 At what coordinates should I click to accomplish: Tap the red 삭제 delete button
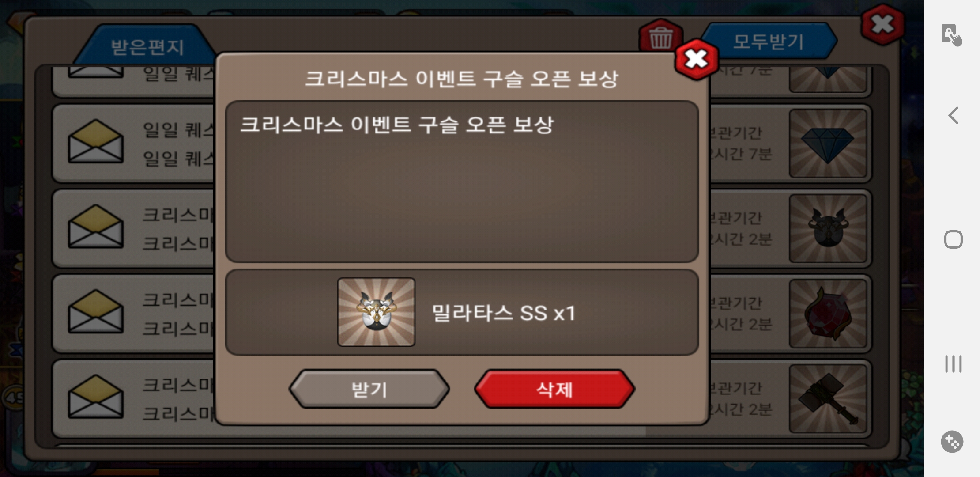(x=554, y=389)
